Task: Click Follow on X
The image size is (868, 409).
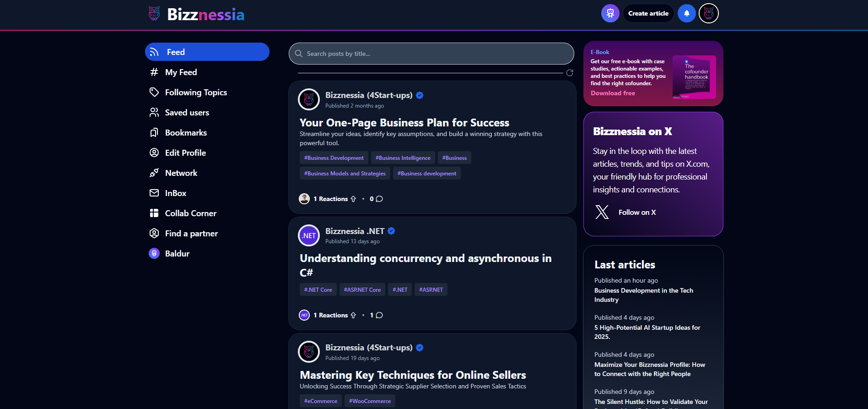Action: tap(637, 212)
